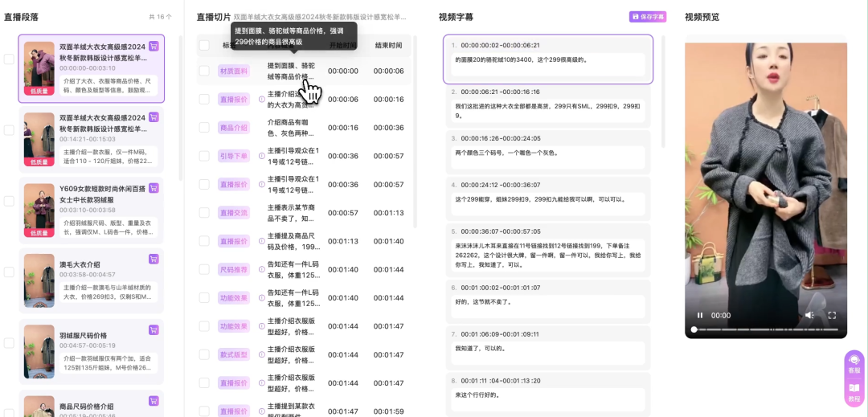Click the 商品介绍 tag
The image size is (868, 417).
pos(234,128)
